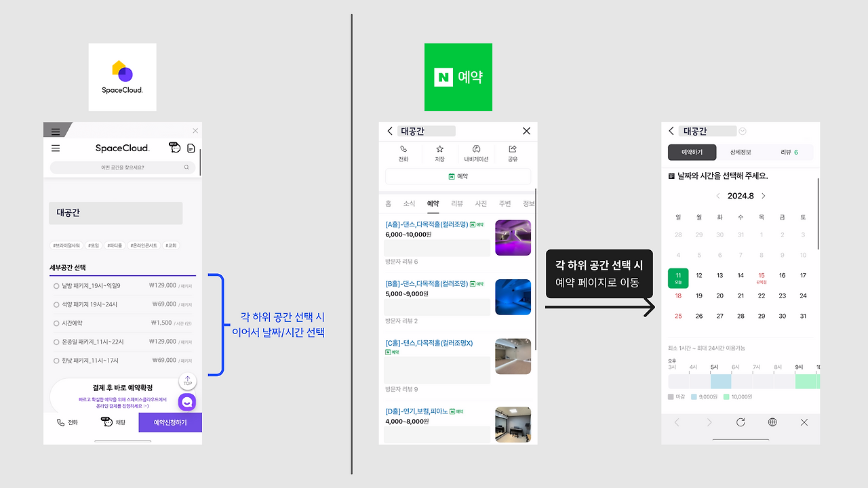
Task: Tap the 공유 share icon
Action: click(513, 149)
